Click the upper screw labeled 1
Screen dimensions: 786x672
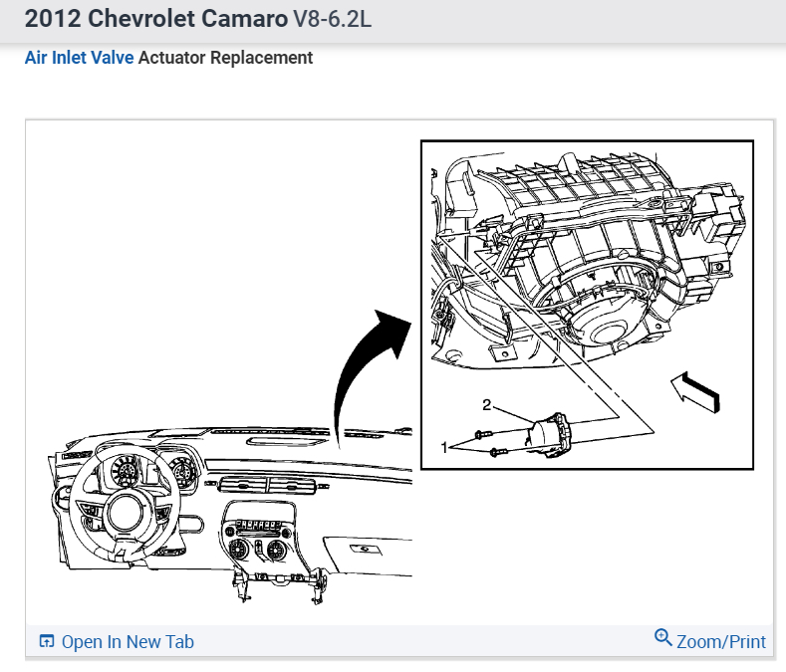point(483,434)
